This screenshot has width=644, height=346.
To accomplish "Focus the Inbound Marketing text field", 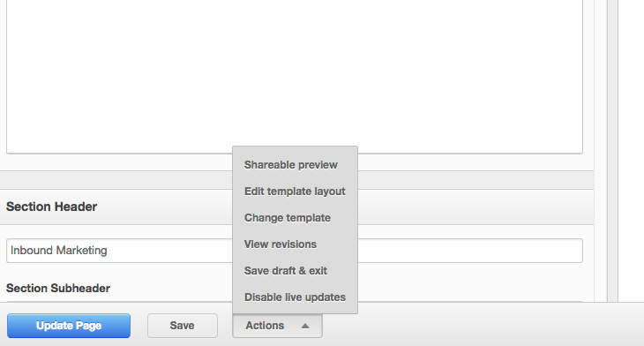I will 119,251.
